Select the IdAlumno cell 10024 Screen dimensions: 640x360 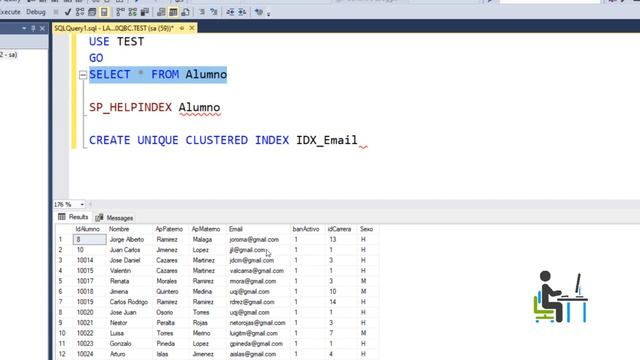[89, 354]
